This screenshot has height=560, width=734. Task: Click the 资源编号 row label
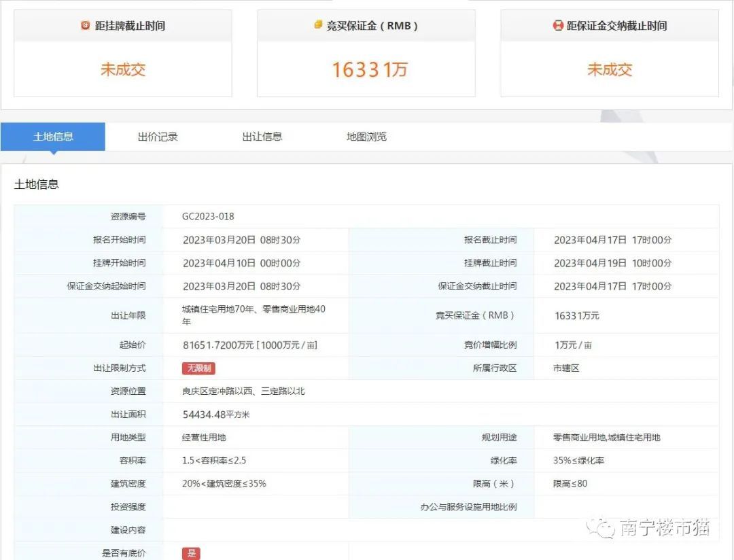[x=128, y=216]
